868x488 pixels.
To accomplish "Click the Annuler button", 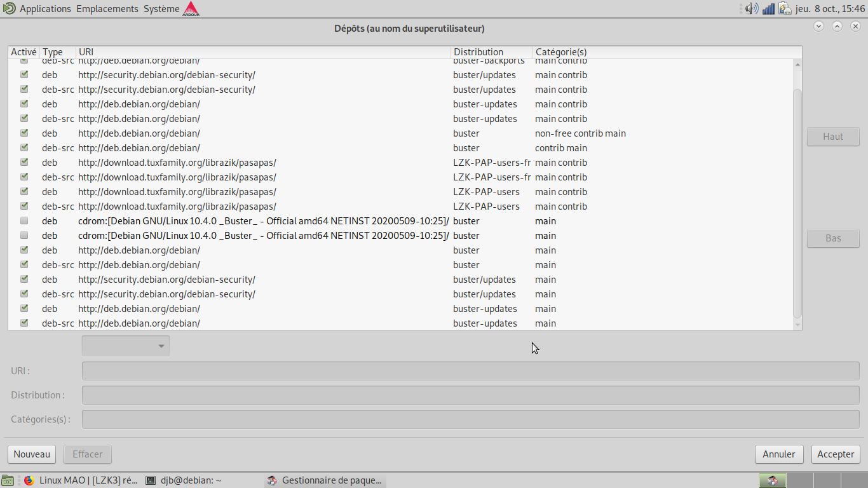I will [x=779, y=454].
